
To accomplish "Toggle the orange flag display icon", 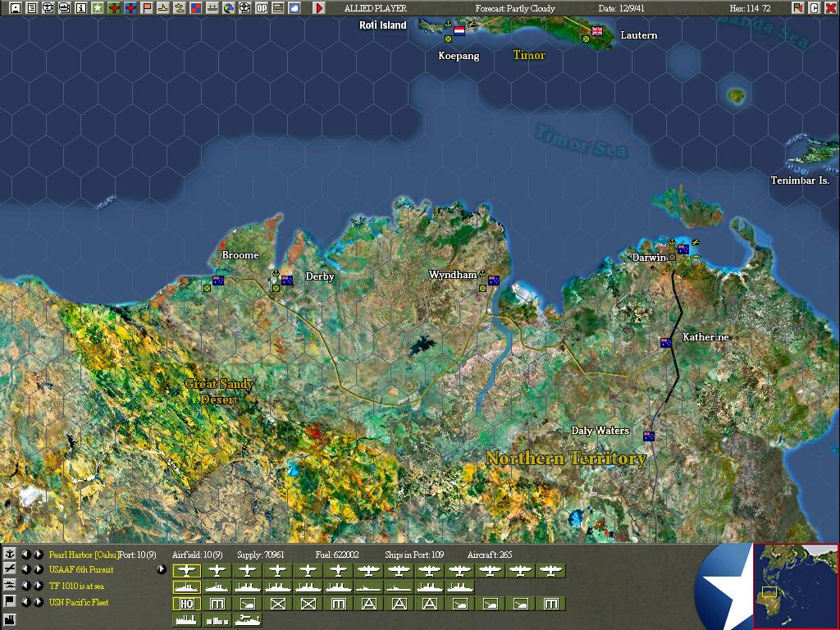I will pos(147,8).
